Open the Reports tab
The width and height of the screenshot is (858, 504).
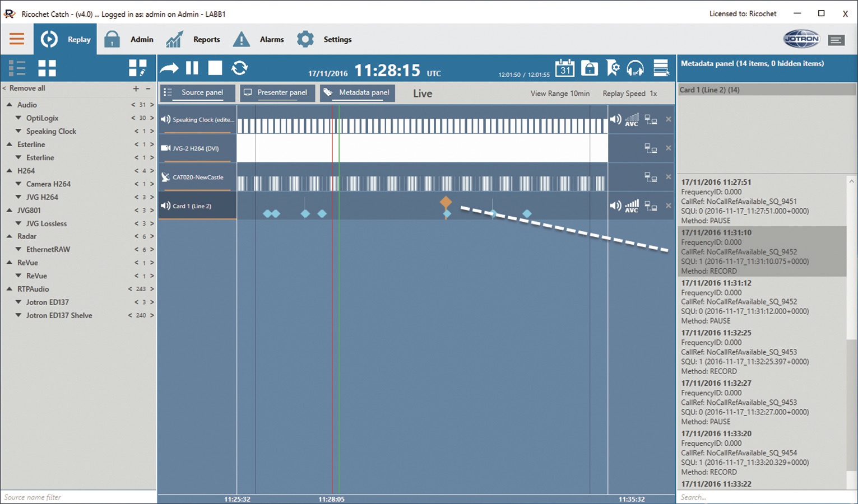(206, 40)
